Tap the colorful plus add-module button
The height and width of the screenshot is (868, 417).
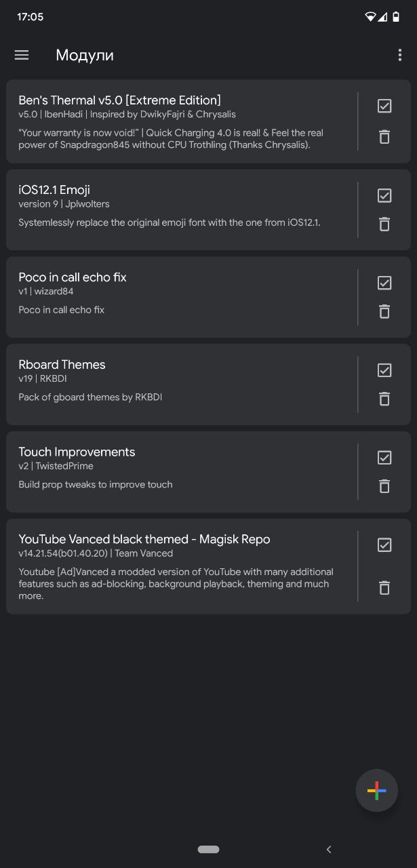377,791
